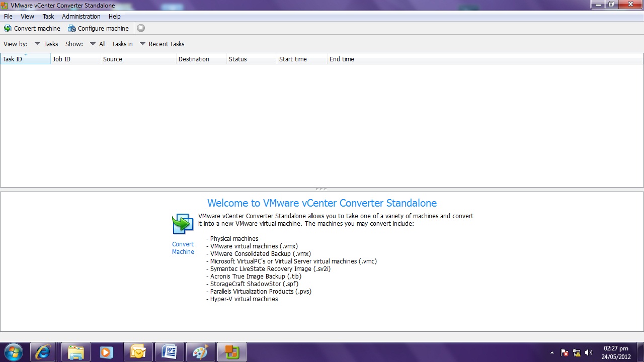
Task: Open Microsoft Word from taskbar
Action: tap(169, 352)
